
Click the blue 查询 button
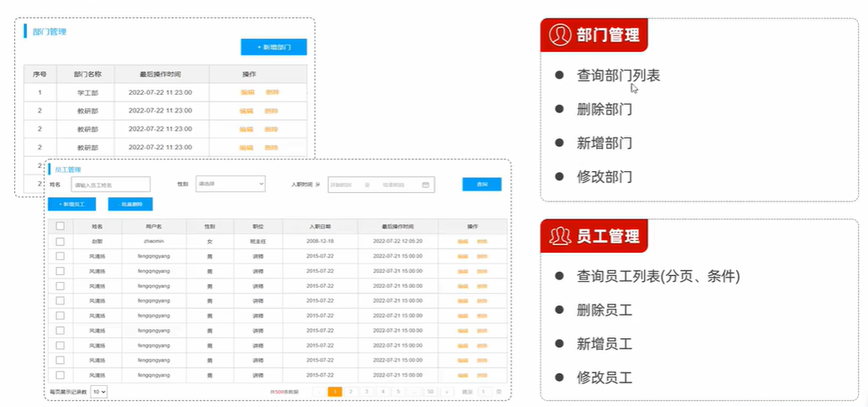482,185
